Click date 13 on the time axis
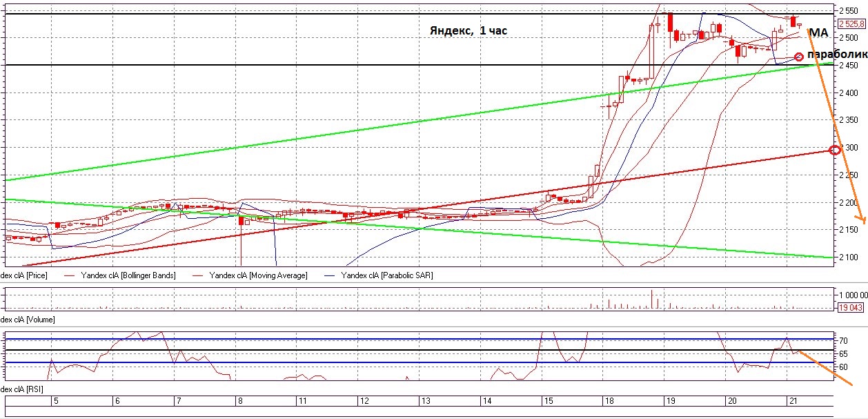Screen dimensions: 868x419 point(425,401)
